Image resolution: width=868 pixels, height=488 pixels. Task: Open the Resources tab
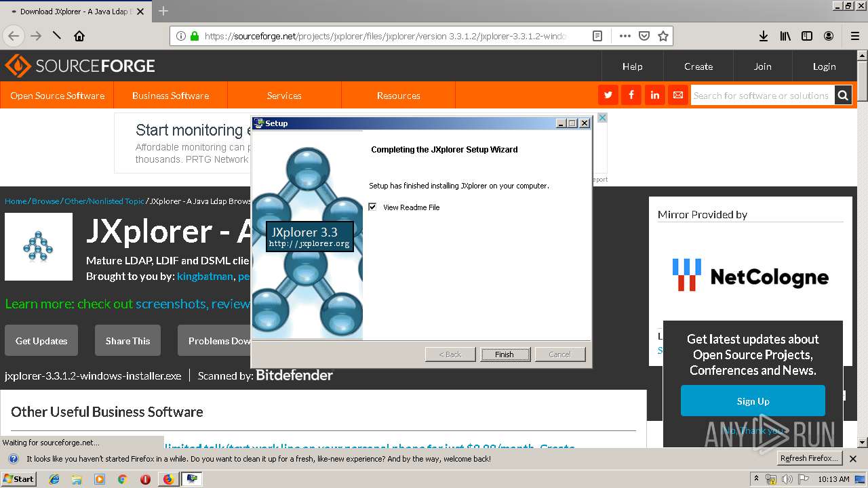coord(399,96)
